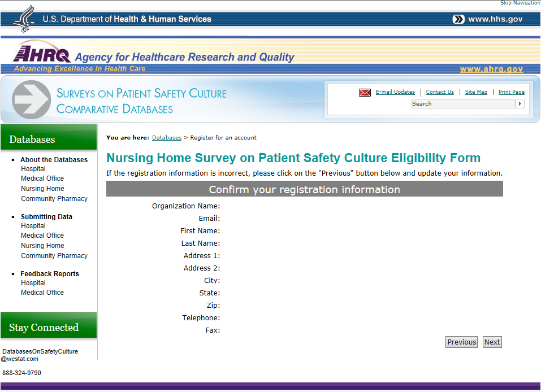Select Community Pharmacy under Submitting Data
The image size is (541, 392).
(x=54, y=256)
